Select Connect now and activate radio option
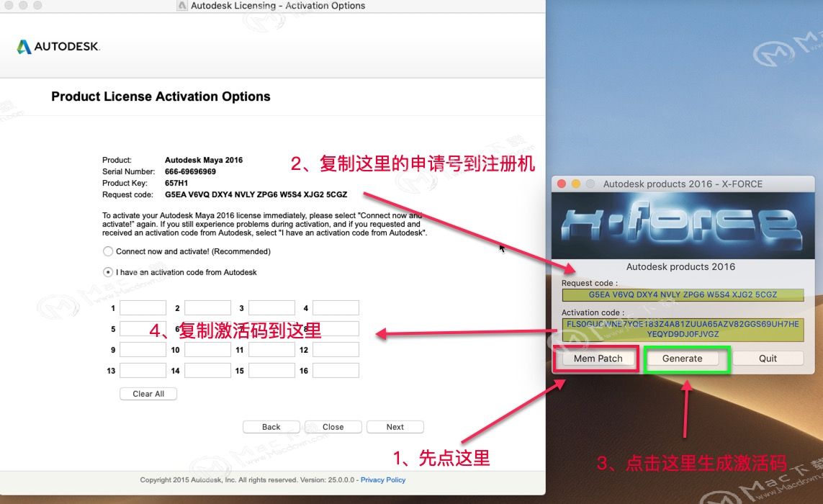The width and height of the screenshot is (823, 504). pyautogui.click(x=107, y=251)
